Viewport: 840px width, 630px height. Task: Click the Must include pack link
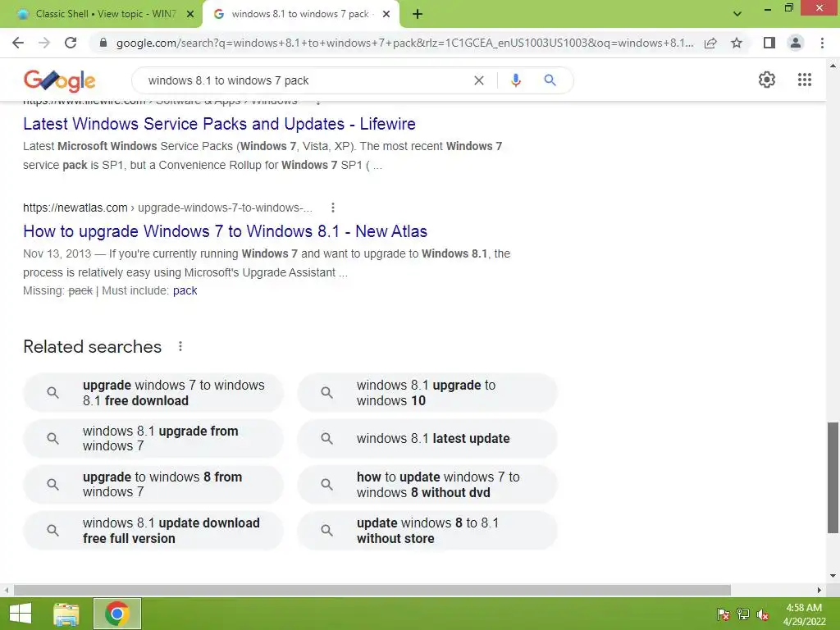coord(185,290)
